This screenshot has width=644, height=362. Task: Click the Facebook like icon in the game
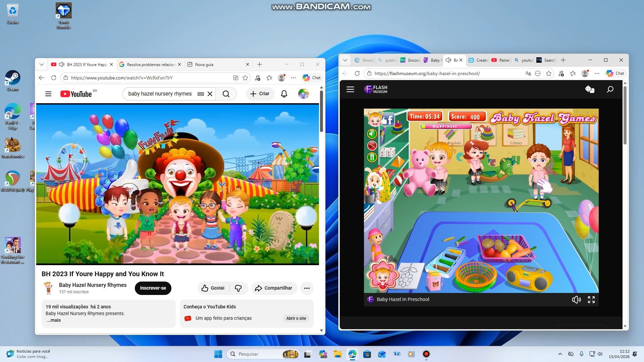click(388, 119)
